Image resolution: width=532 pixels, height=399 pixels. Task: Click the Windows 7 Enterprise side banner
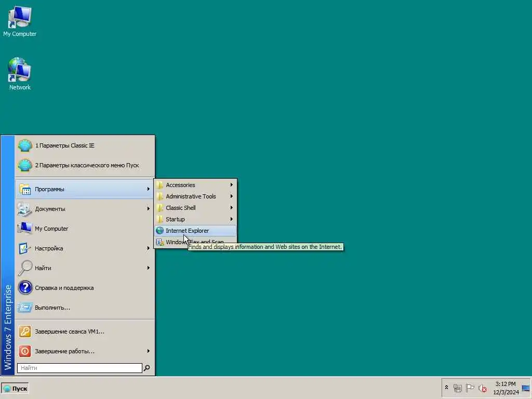[7, 255]
